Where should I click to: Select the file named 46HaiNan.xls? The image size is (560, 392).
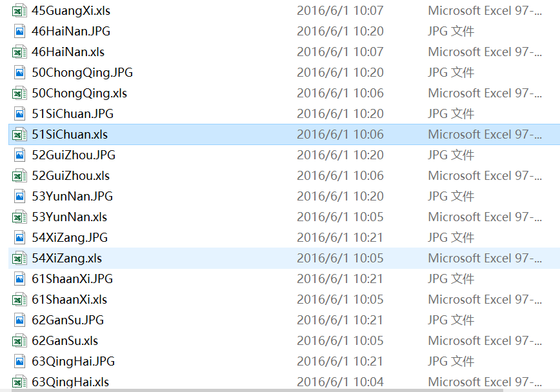click(x=68, y=52)
